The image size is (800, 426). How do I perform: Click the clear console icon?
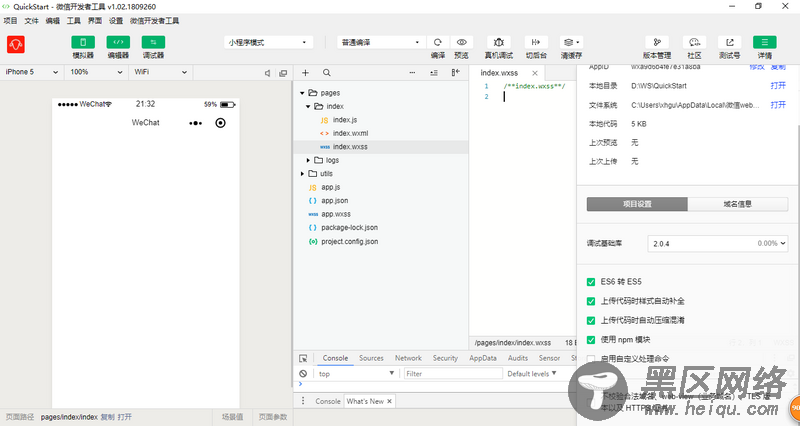coord(303,373)
